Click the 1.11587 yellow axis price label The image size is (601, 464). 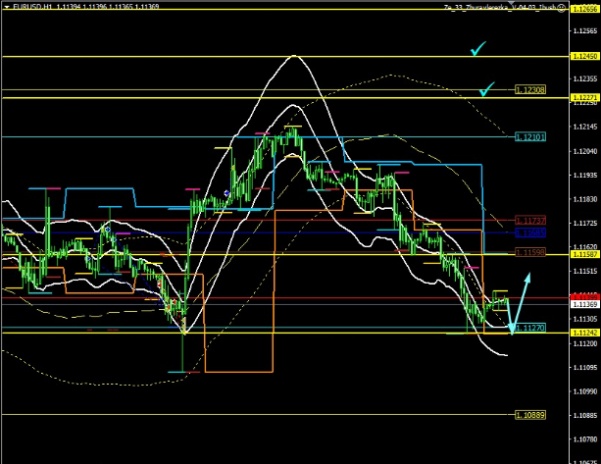[584, 255]
